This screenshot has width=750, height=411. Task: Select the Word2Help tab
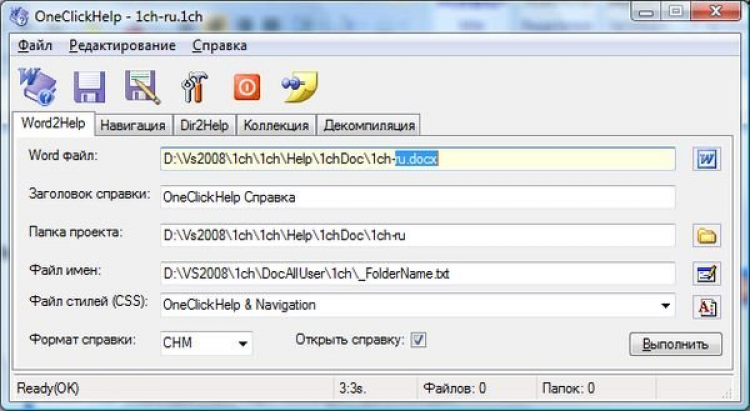click(53, 123)
